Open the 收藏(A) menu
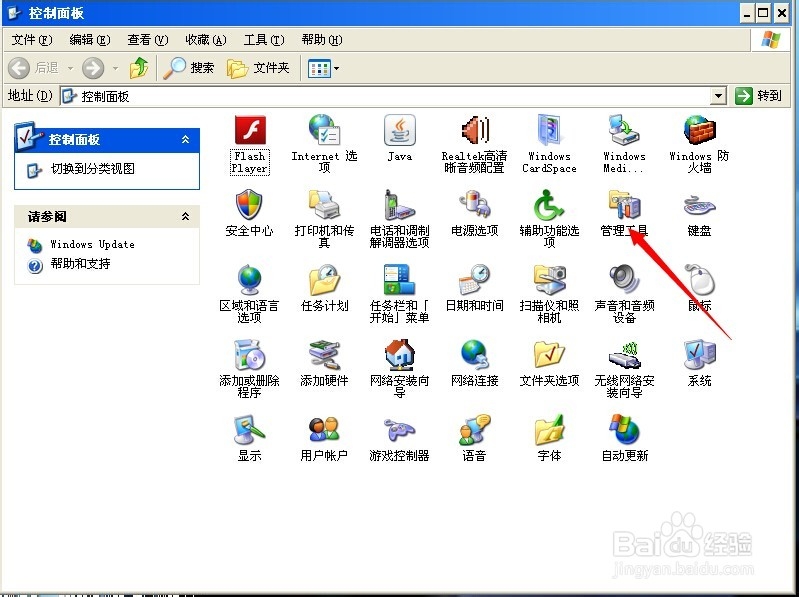The height and width of the screenshot is (597, 799). [x=206, y=40]
